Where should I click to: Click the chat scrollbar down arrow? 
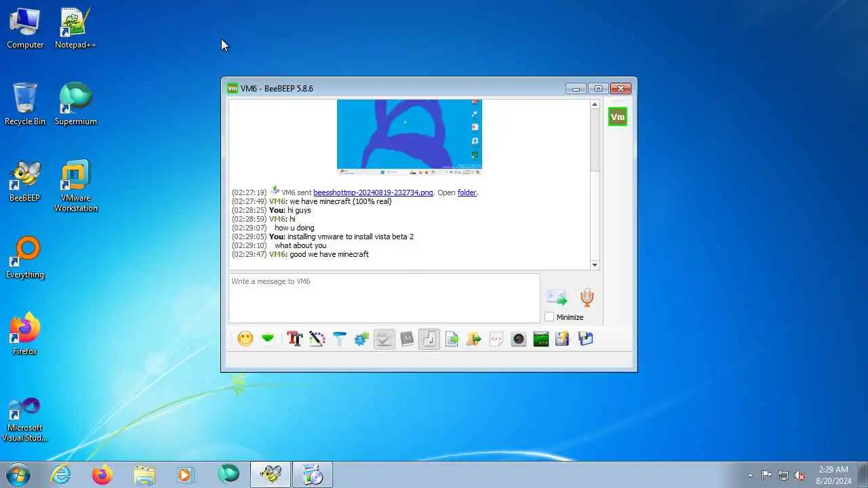click(x=595, y=265)
